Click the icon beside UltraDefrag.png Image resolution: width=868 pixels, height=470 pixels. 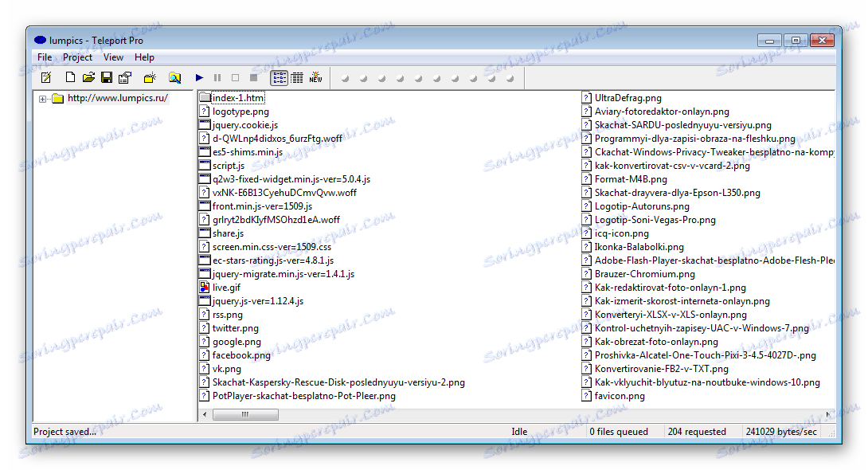(587, 98)
